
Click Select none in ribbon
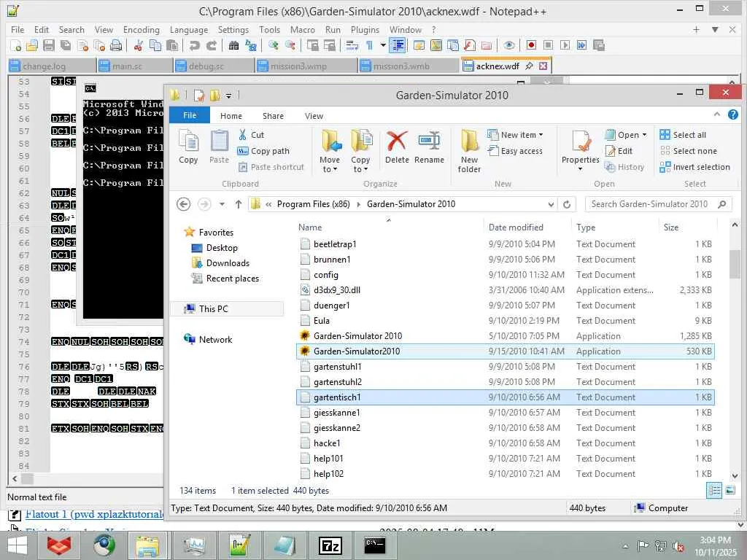pos(689,151)
